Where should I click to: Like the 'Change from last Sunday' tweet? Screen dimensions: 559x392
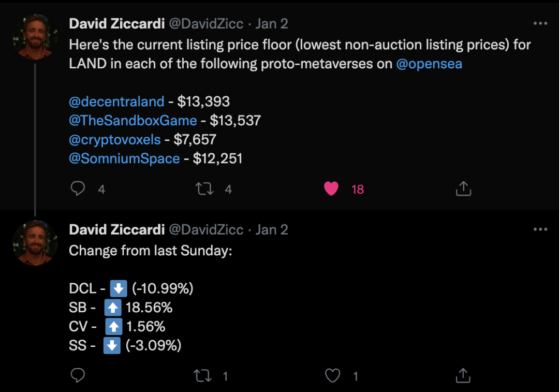click(332, 376)
